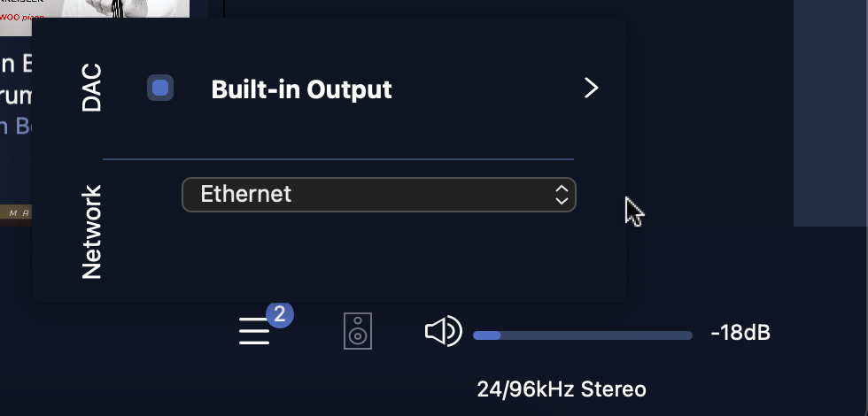
Task: Click the queue badge showing 2
Action: 280,315
